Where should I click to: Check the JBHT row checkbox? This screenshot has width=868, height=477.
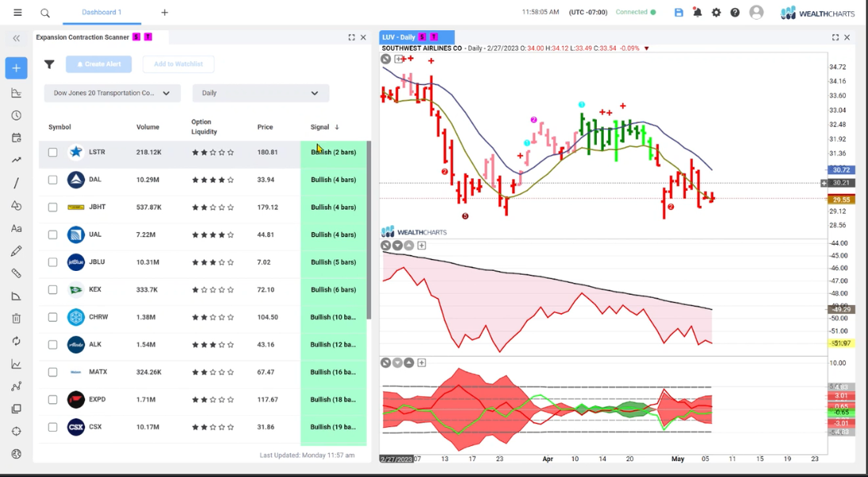click(x=52, y=207)
